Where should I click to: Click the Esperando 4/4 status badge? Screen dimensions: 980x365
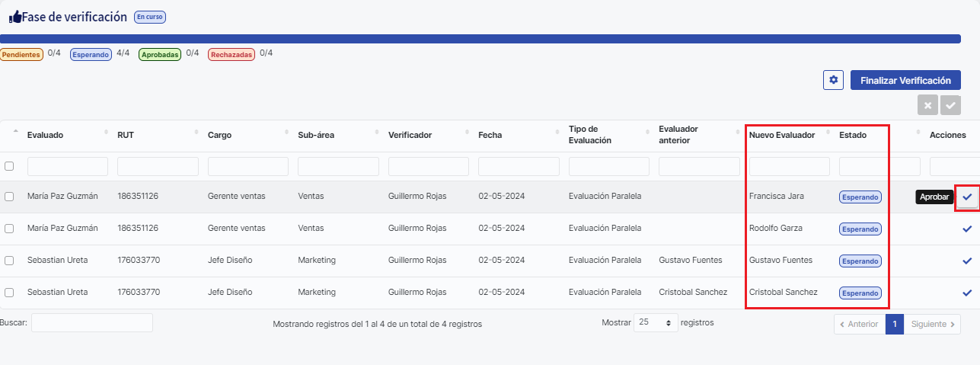pos(91,55)
